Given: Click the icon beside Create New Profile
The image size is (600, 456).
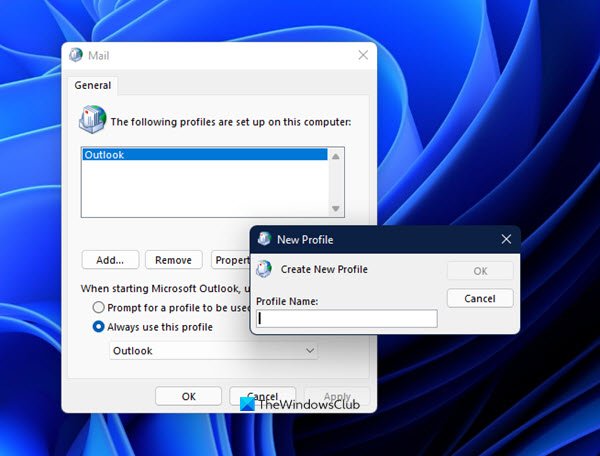Looking at the screenshot, I should click(264, 269).
